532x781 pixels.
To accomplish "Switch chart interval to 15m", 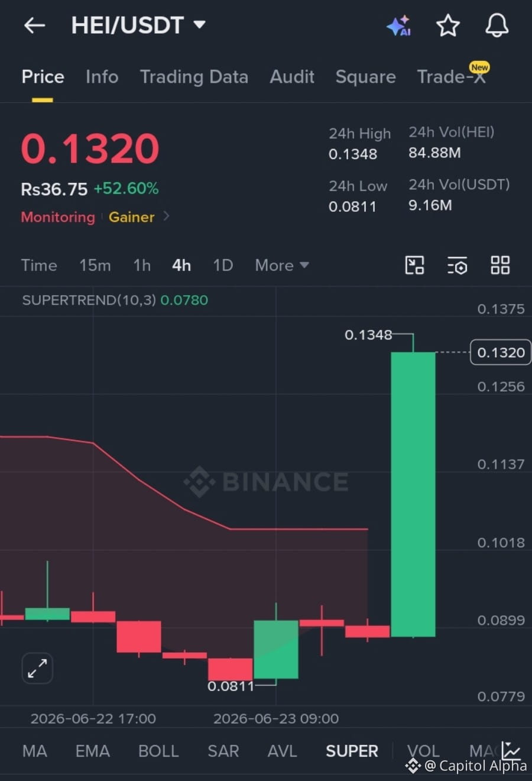I will [95, 265].
